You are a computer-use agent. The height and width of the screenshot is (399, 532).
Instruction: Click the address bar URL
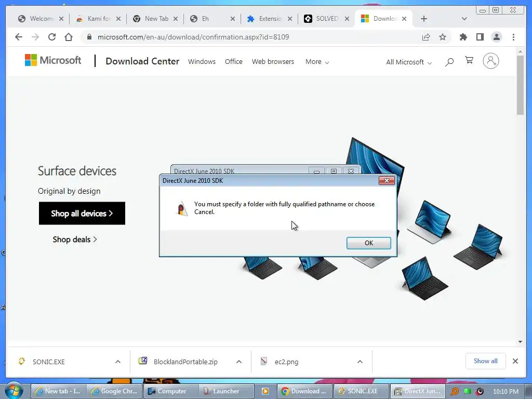(193, 37)
